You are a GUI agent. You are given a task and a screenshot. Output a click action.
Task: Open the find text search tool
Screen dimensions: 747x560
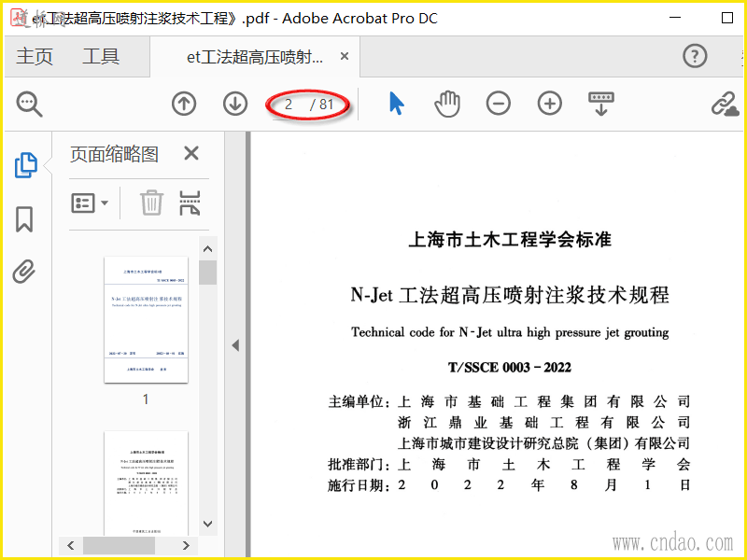click(x=30, y=104)
